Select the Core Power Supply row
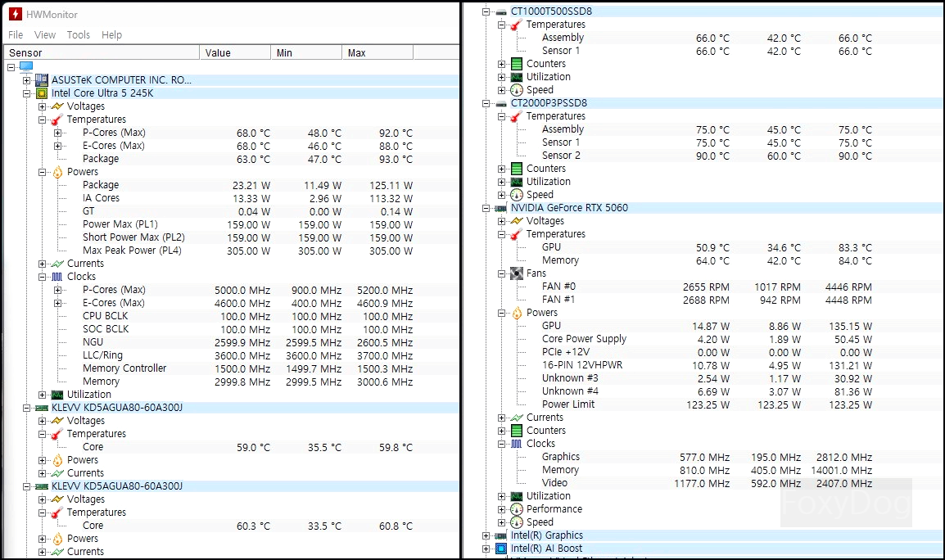The height and width of the screenshot is (560, 945). coord(707,339)
